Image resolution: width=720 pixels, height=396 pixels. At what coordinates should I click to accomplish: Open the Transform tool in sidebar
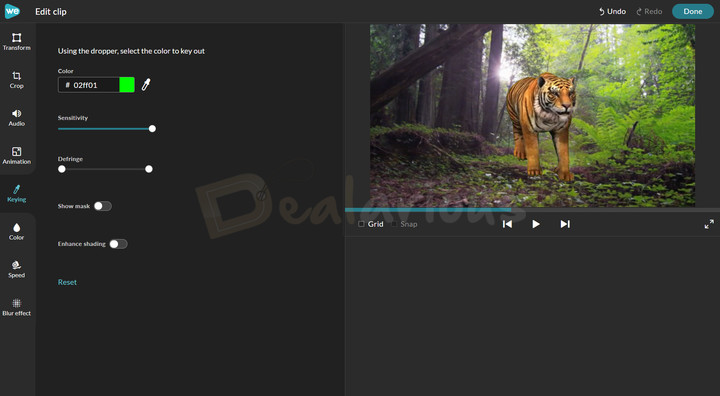[17, 41]
